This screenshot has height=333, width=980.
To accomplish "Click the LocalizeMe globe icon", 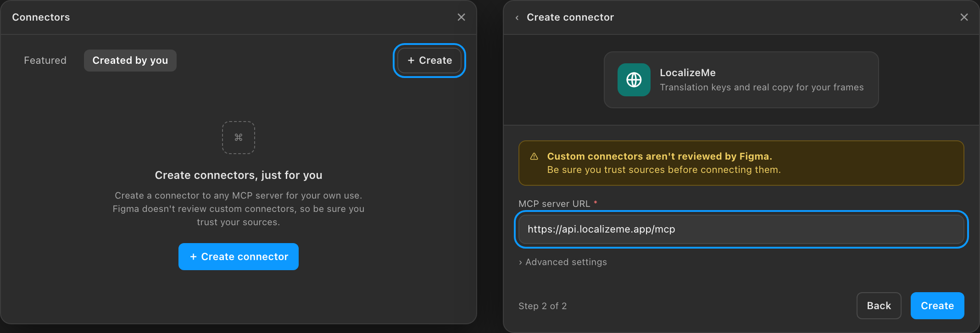I will click(x=634, y=80).
